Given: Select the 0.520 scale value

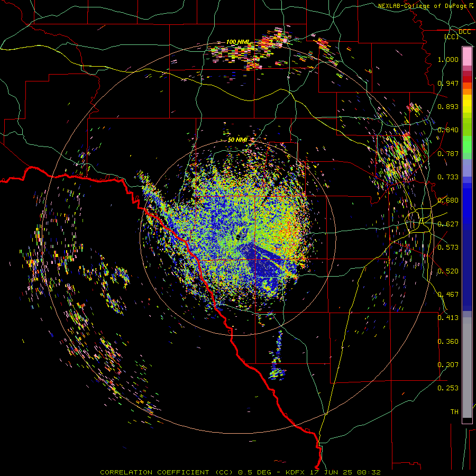Looking at the screenshot, I should (448, 271).
